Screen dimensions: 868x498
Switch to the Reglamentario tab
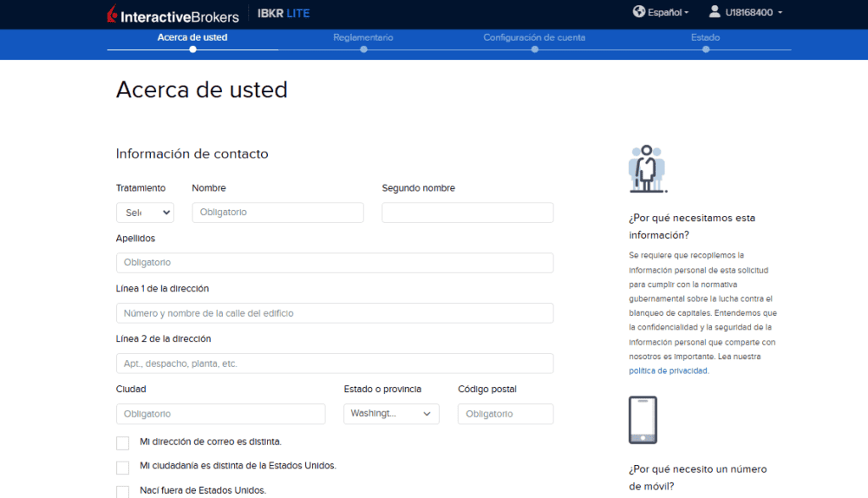click(363, 37)
